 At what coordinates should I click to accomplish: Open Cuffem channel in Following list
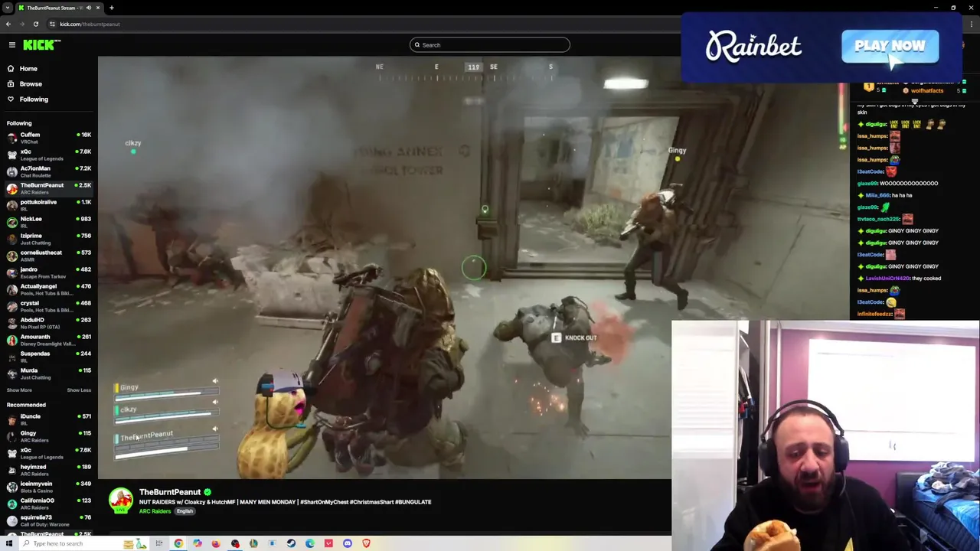pos(49,138)
